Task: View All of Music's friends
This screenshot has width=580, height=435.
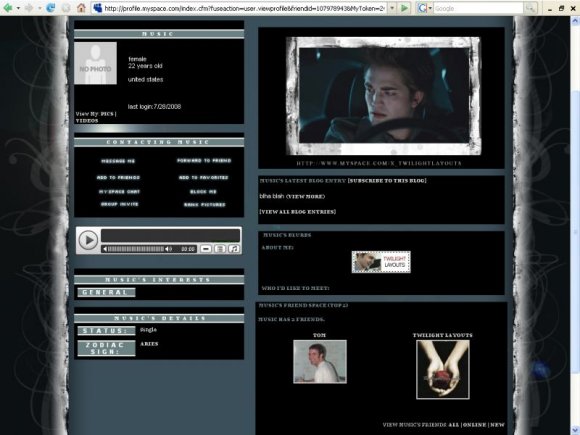Action: tap(453, 425)
